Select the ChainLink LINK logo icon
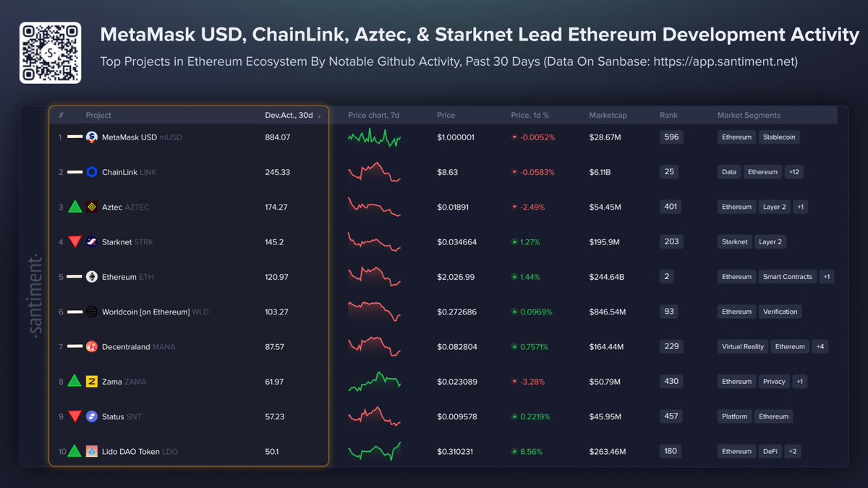868x488 pixels. coord(91,172)
